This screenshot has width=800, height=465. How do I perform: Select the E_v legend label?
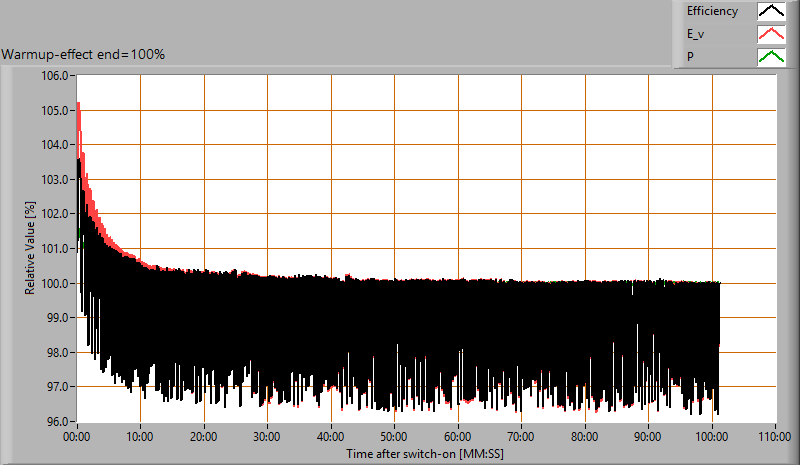[x=696, y=35]
